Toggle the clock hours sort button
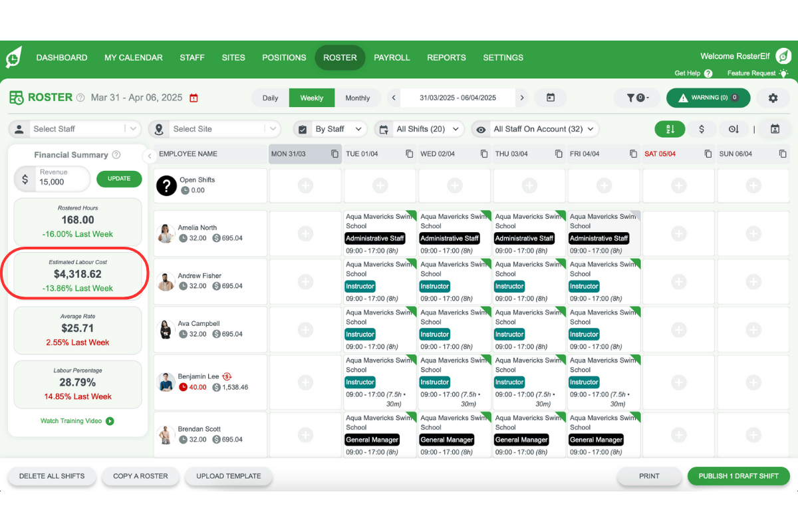The height and width of the screenshot is (532, 798). [733, 129]
